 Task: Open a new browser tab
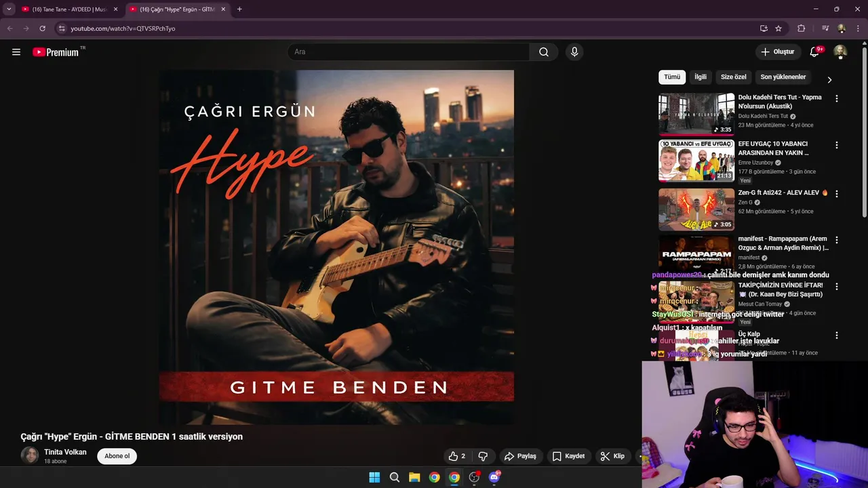tap(239, 9)
